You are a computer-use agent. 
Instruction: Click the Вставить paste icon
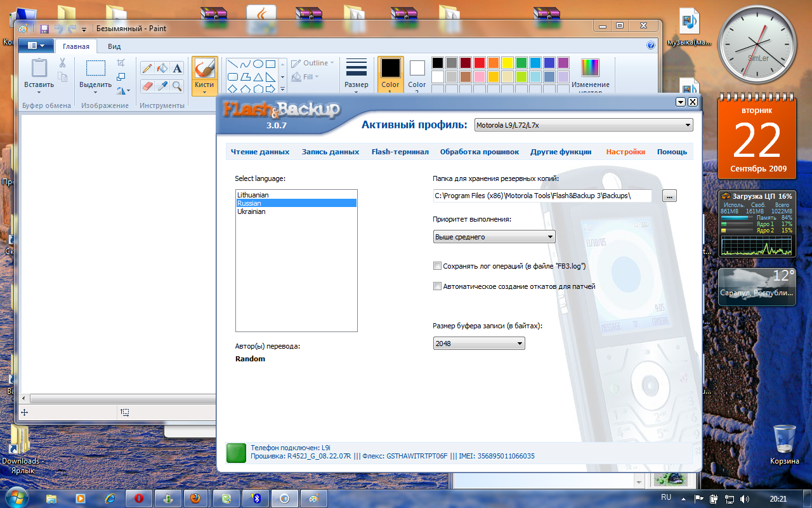tap(39, 69)
